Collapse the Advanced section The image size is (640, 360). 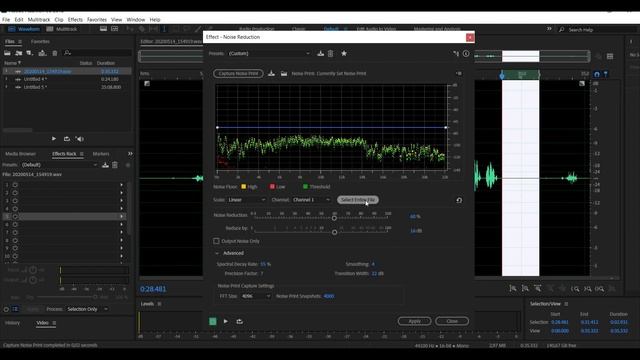tap(217, 253)
